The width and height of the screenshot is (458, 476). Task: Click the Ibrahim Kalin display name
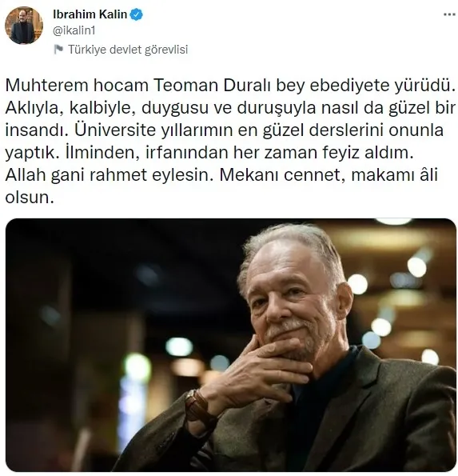90,14
